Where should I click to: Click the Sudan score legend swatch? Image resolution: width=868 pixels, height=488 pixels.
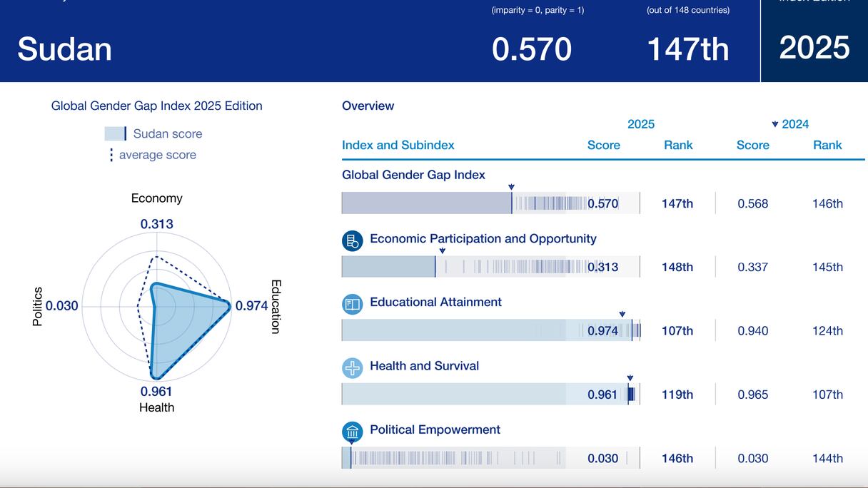(115, 133)
